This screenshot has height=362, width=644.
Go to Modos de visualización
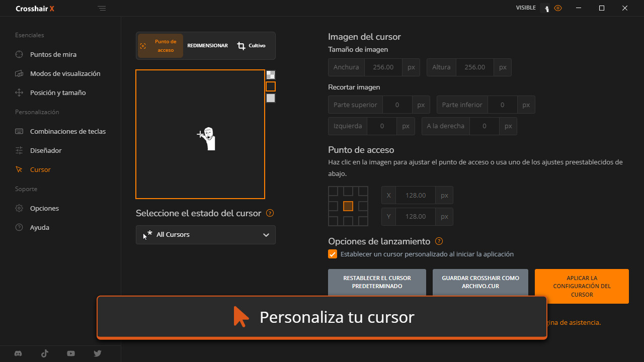pos(65,73)
